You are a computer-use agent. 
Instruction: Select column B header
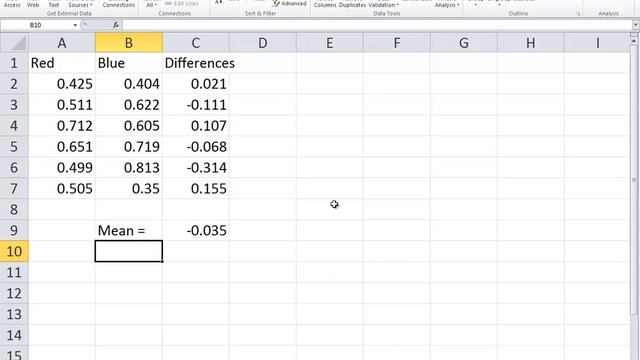(x=129, y=42)
